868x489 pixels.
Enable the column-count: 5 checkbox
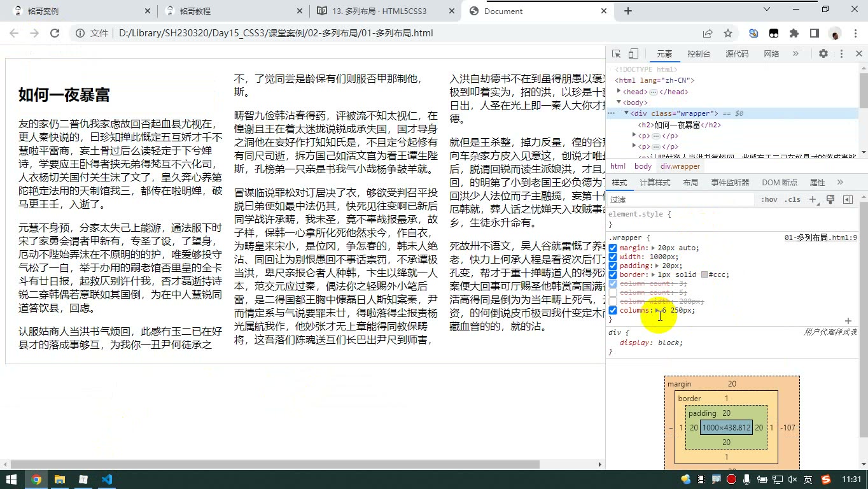pyautogui.click(x=613, y=293)
